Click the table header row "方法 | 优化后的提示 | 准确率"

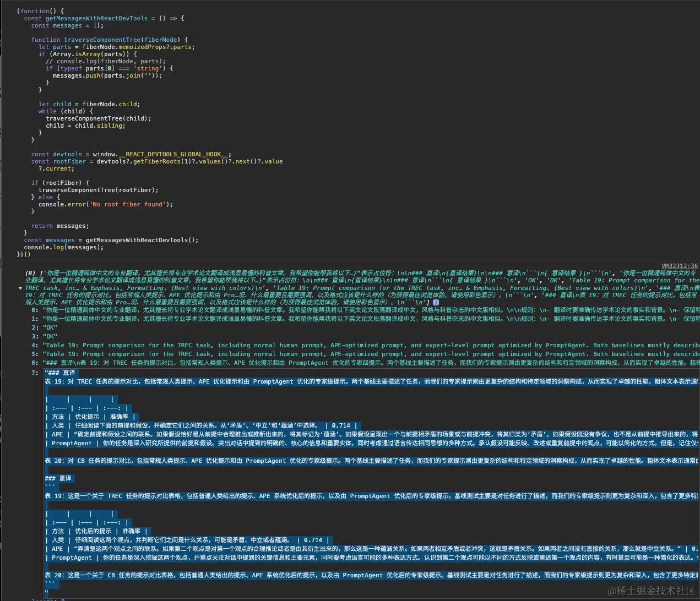96,531
